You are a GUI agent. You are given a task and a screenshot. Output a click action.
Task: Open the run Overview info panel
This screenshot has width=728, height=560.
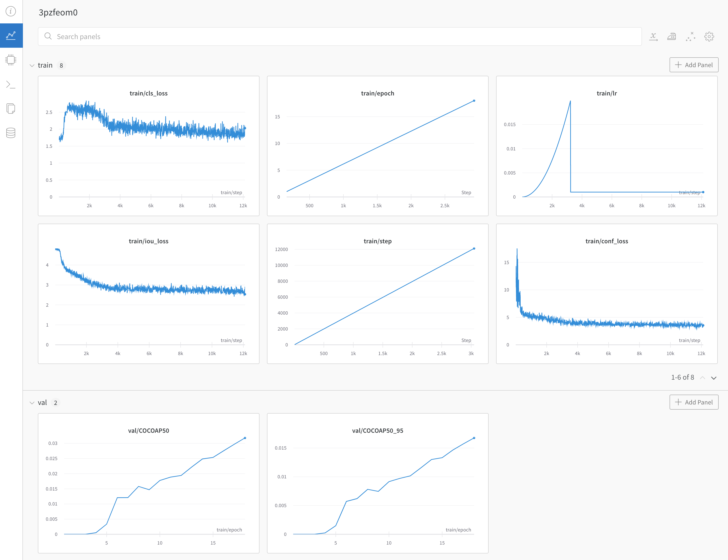click(x=11, y=11)
